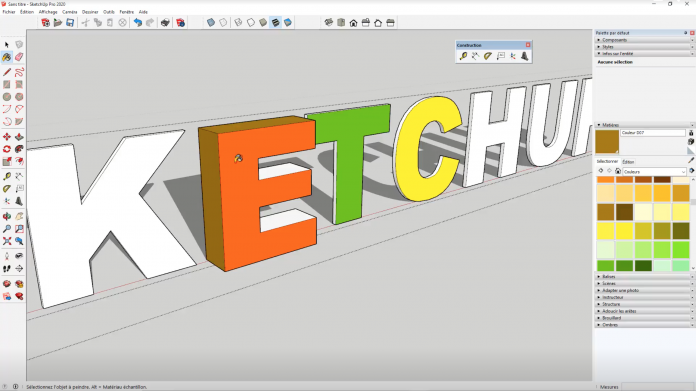
Task: Select the Offset tool
Action: tap(19, 162)
